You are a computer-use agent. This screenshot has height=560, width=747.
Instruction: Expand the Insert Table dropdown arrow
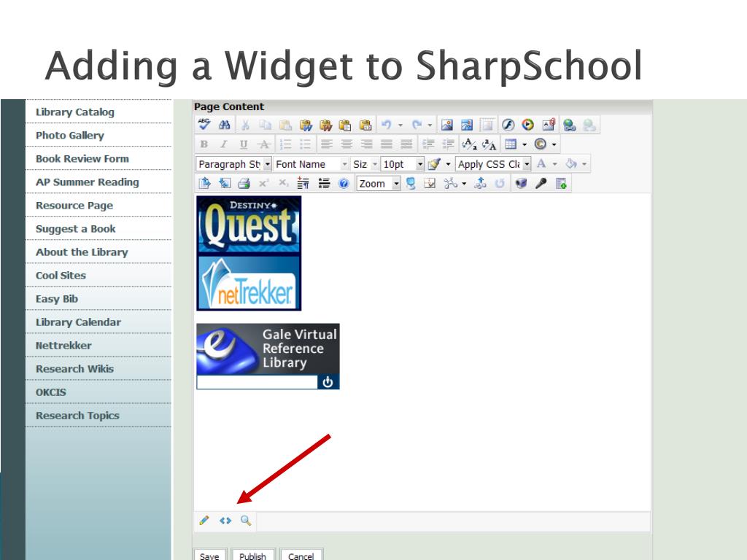(x=525, y=144)
